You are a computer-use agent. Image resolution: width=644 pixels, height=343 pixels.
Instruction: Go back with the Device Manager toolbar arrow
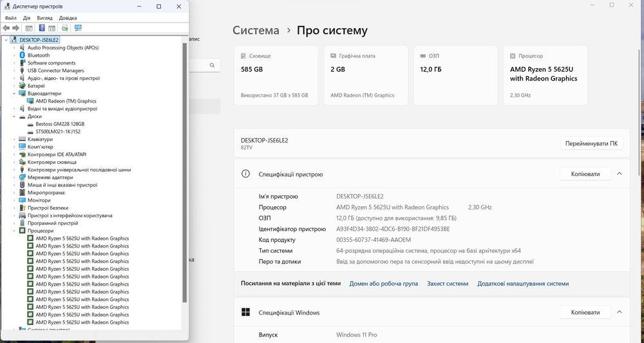click(x=6, y=28)
